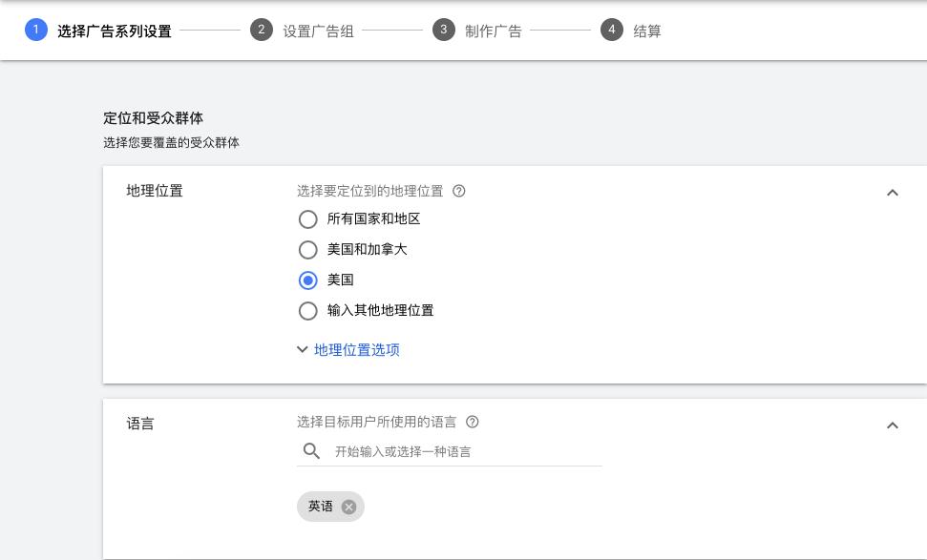This screenshot has width=927, height=560.
Task: Click the step 2 numbered circle for 设置广告组
Action: 262,30
